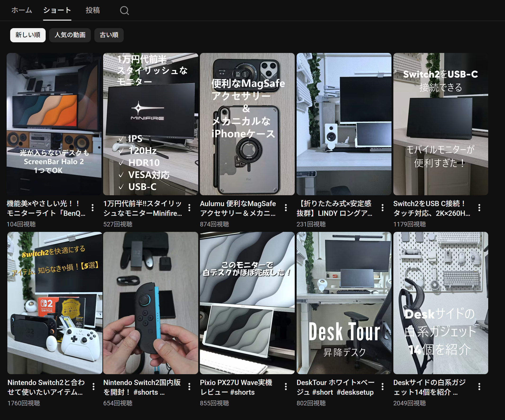Play the Joy-Con unboxing thumbnail

pyautogui.click(x=151, y=303)
